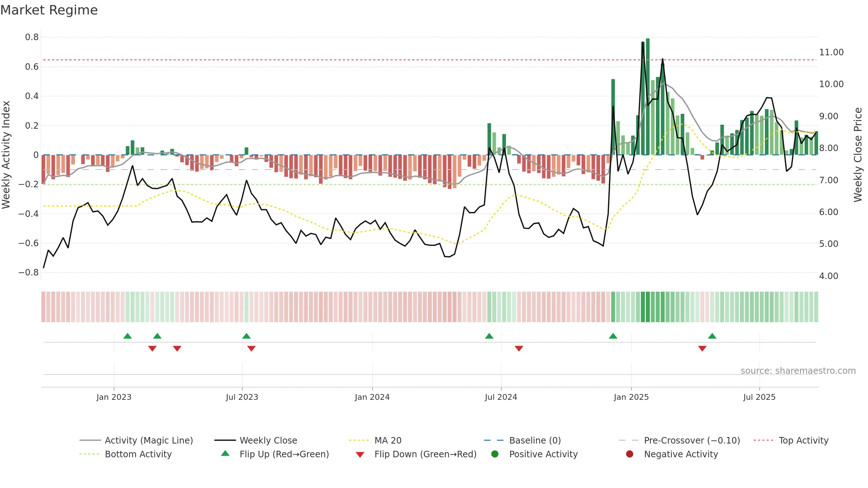Click the red flip-down triangle after Jul 2024

[x=519, y=348]
